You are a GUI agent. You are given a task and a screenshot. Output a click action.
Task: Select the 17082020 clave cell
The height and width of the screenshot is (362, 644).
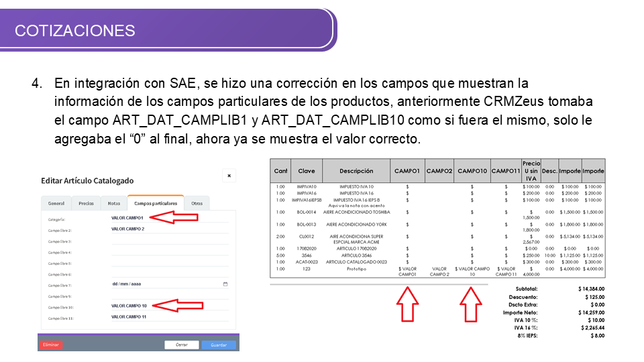point(307,248)
